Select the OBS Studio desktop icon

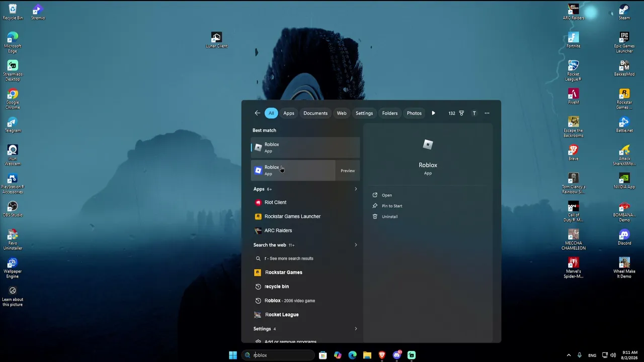(13, 209)
